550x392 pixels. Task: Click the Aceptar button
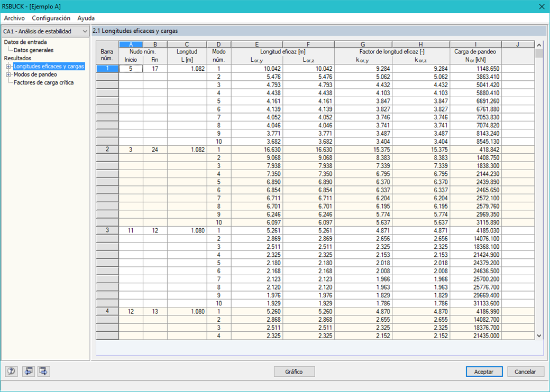coord(484,372)
